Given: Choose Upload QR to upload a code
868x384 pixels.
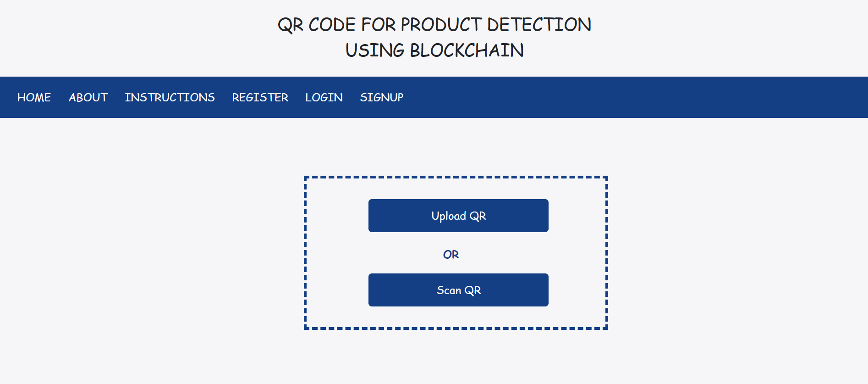Looking at the screenshot, I should (458, 216).
